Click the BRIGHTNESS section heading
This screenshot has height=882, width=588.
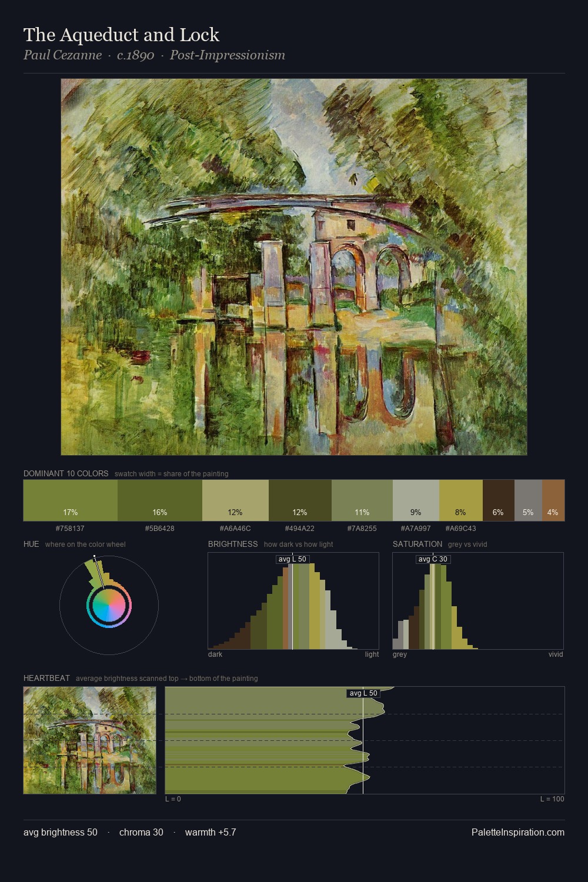click(x=233, y=544)
